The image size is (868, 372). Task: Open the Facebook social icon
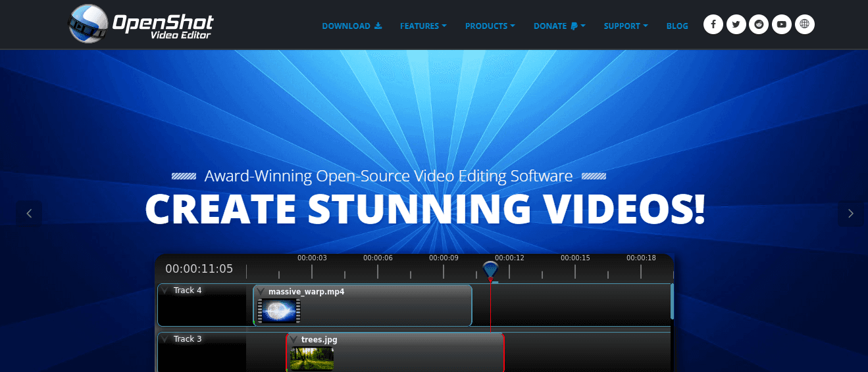coord(713,25)
